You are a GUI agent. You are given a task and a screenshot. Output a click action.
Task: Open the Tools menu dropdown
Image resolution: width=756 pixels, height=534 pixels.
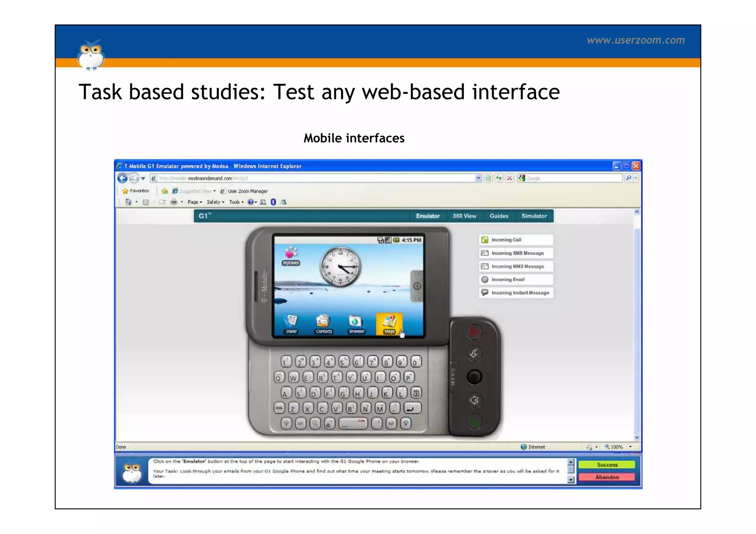pyautogui.click(x=236, y=202)
